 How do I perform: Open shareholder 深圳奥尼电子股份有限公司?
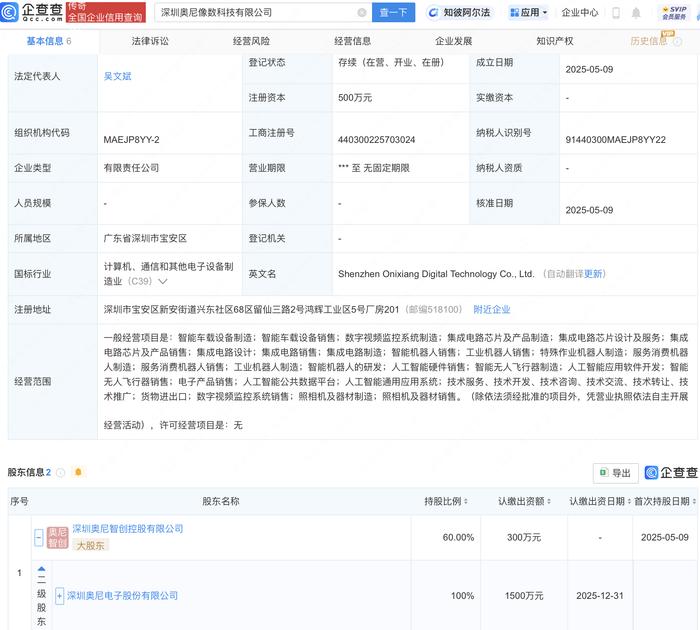(x=122, y=596)
